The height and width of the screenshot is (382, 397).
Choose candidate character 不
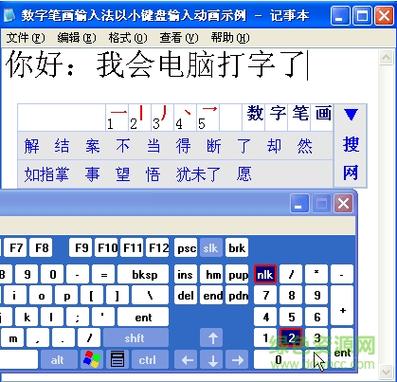coord(123,146)
